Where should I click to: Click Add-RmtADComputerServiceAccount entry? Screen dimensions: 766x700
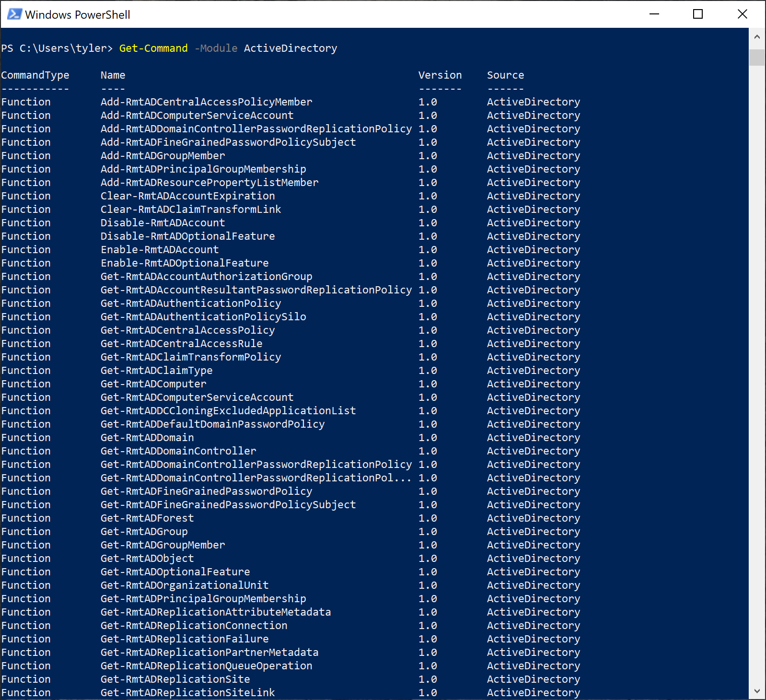tap(197, 116)
